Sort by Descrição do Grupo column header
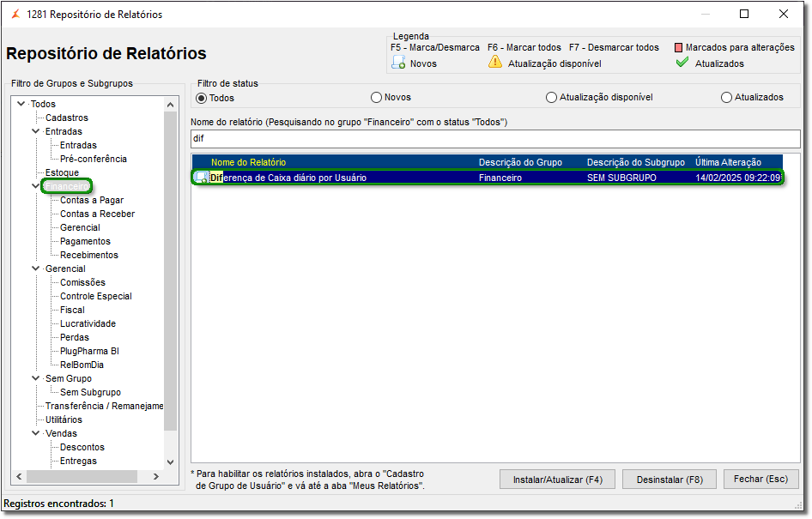812x519 pixels. pos(520,162)
